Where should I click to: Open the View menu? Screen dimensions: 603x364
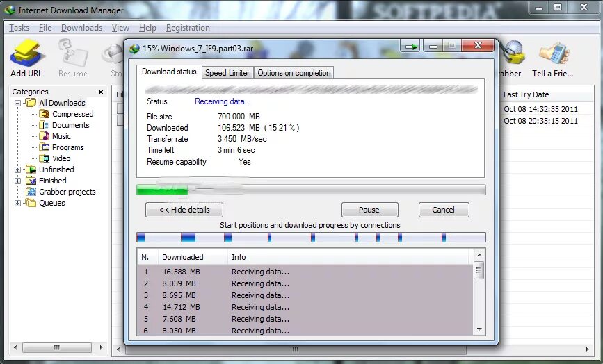[120, 28]
